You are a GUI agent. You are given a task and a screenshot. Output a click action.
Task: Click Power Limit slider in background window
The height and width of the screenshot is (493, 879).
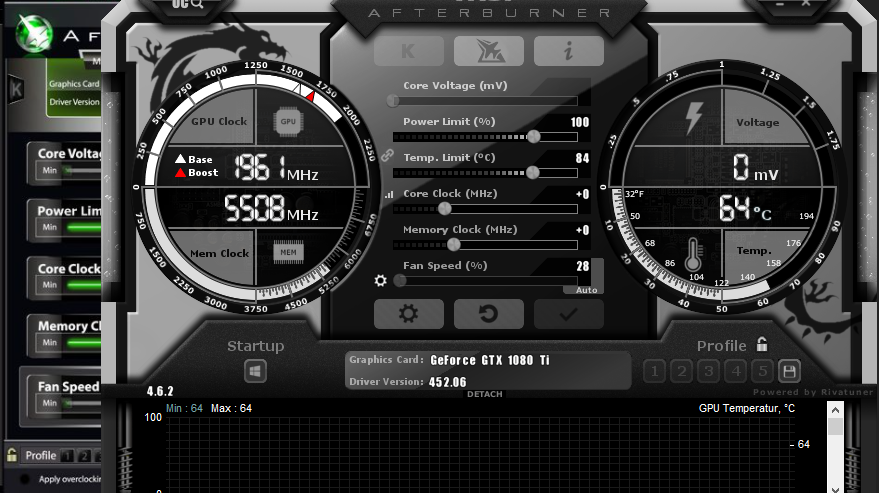coord(82,228)
